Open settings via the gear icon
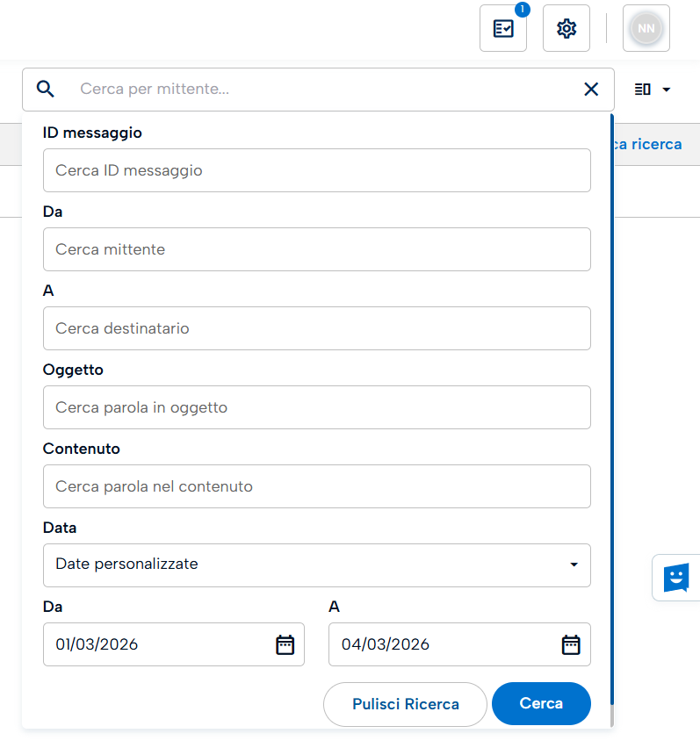The width and height of the screenshot is (700, 755). click(x=566, y=29)
